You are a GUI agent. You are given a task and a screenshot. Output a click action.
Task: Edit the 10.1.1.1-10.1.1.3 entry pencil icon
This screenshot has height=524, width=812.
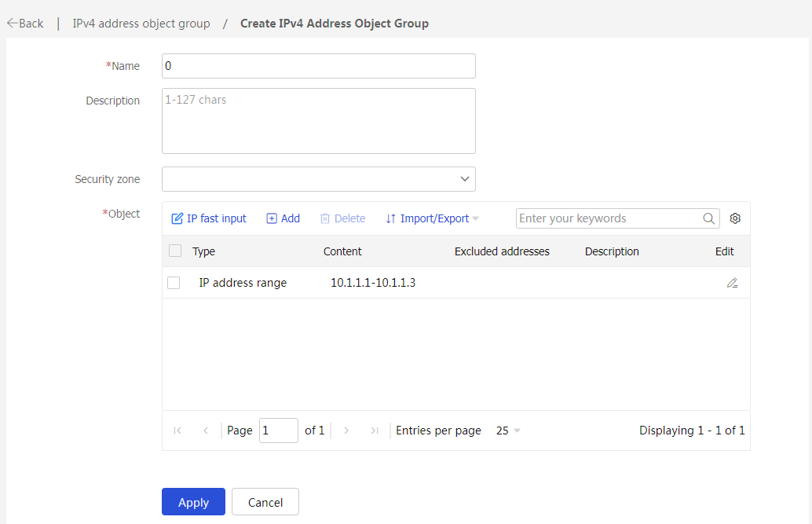[x=732, y=283]
